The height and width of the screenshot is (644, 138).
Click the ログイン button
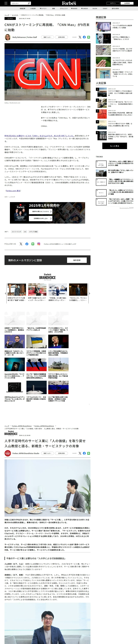[113, 3]
